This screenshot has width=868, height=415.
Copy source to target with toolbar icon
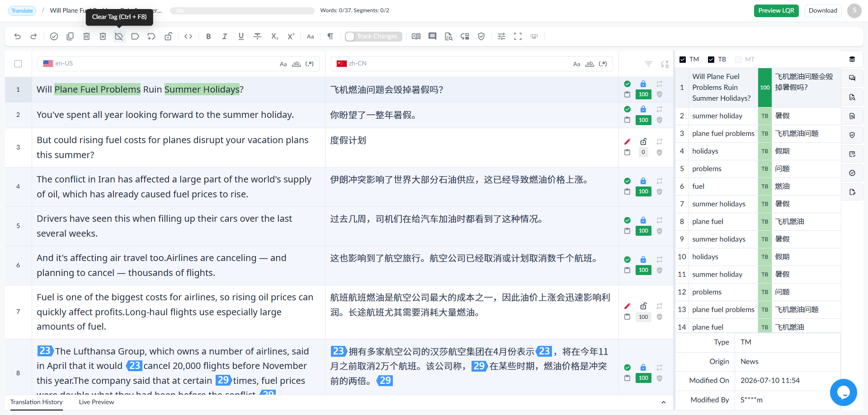pos(70,37)
